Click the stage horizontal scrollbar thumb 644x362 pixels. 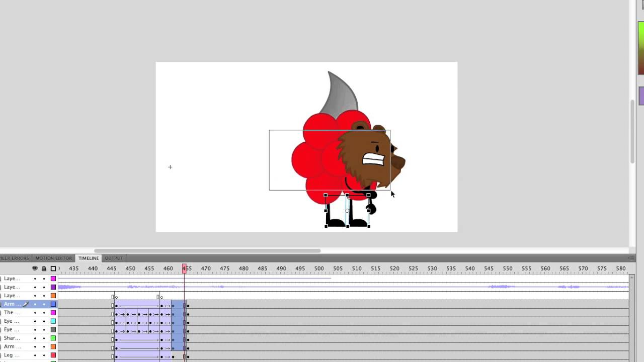207,250
